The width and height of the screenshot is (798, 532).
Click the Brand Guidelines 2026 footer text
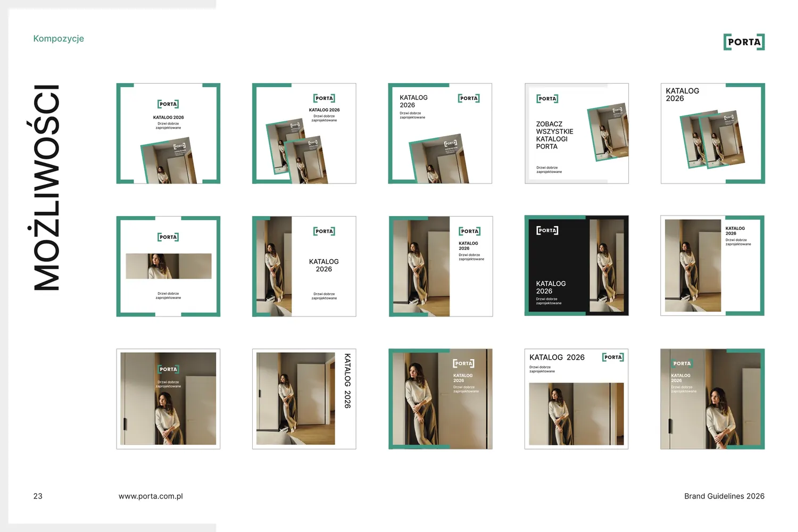724,496
